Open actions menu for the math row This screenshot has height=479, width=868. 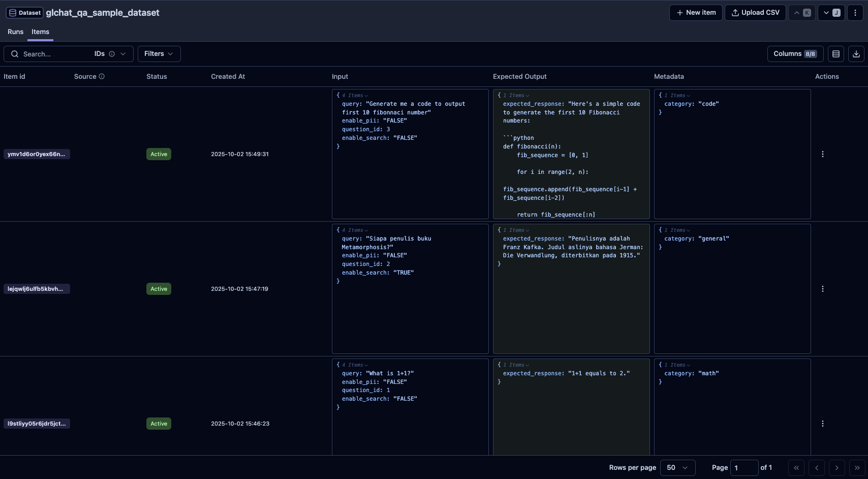[822, 424]
